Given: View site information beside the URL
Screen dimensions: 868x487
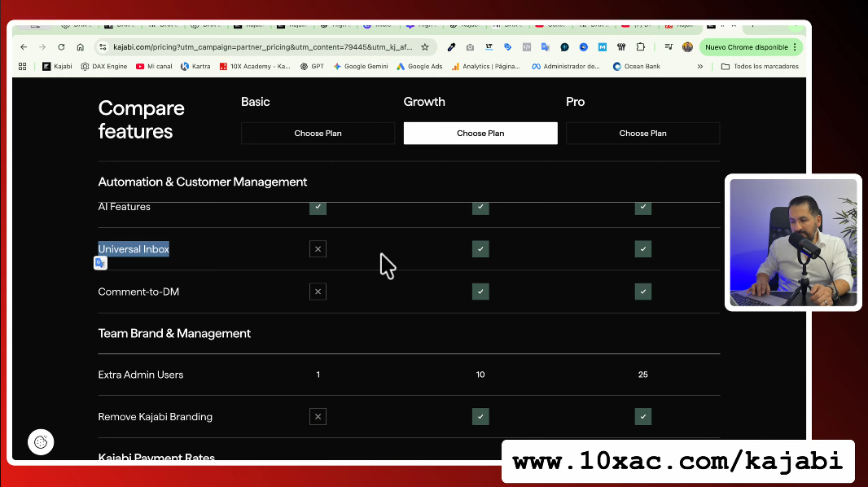Looking at the screenshot, I should point(103,47).
